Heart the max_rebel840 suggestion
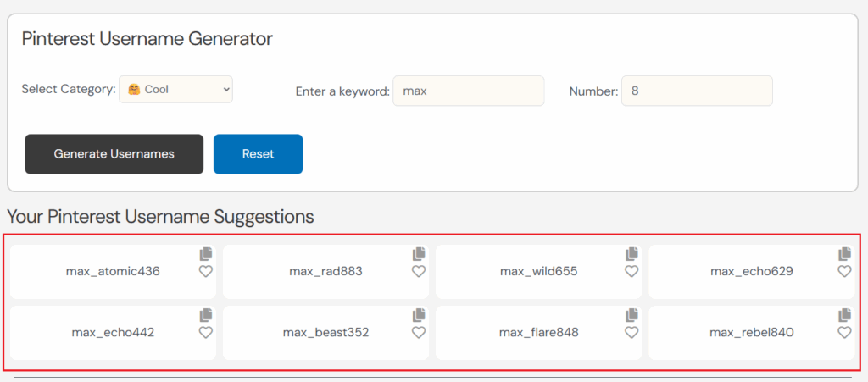This screenshot has height=382, width=868. 844,333
